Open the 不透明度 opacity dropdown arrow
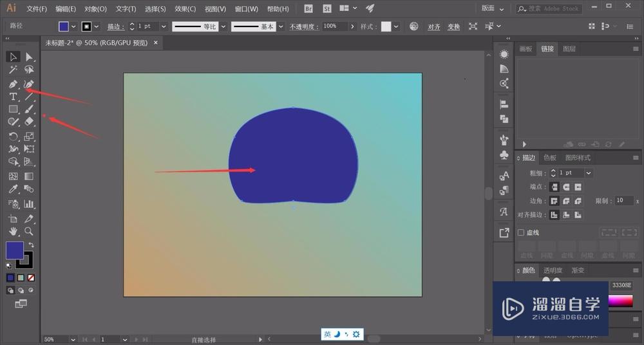This screenshot has height=345, width=644. 352,26
